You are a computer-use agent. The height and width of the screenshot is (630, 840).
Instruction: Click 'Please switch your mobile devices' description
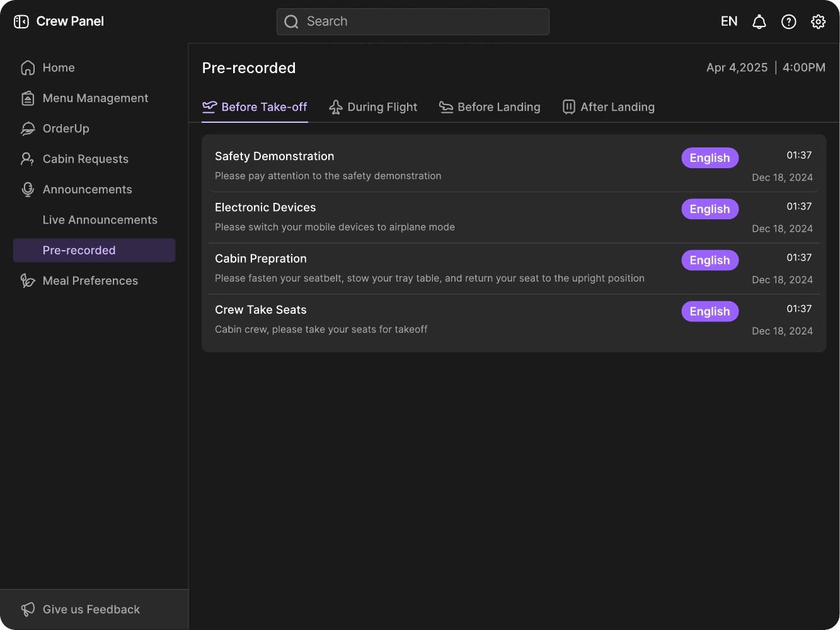(335, 227)
